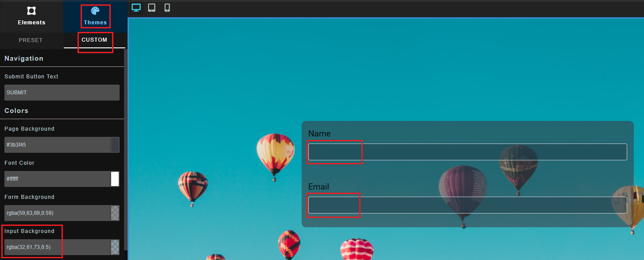Click the Submit Button Text field
The height and width of the screenshot is (260, 644).
click(62, 93)
